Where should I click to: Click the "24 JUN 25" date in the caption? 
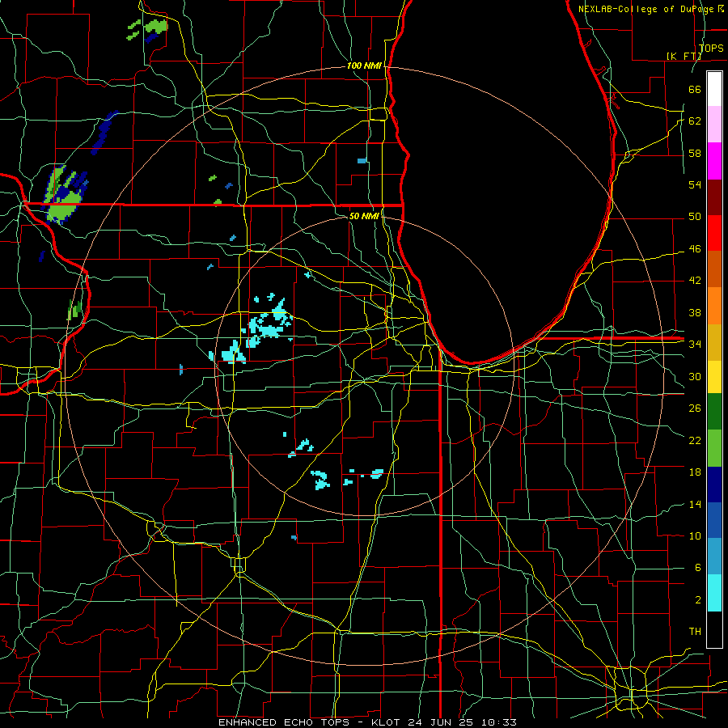click(x=442, y=722)
